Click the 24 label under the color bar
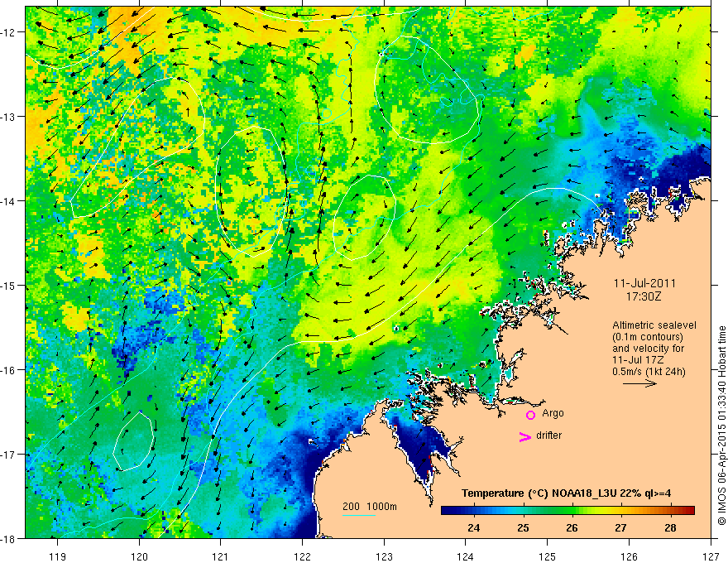The image size is (728, 563). (x=474, y=527)
